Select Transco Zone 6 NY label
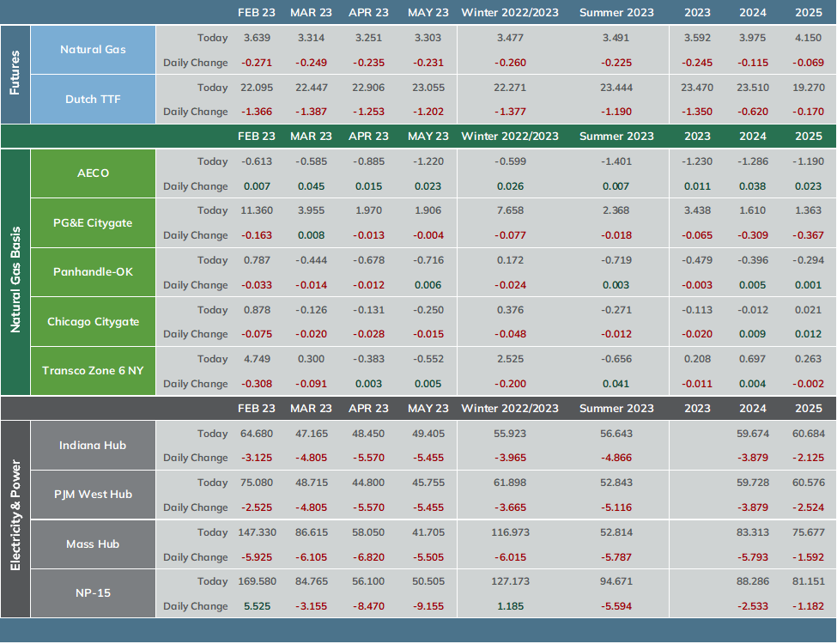 tap(93, 371)
